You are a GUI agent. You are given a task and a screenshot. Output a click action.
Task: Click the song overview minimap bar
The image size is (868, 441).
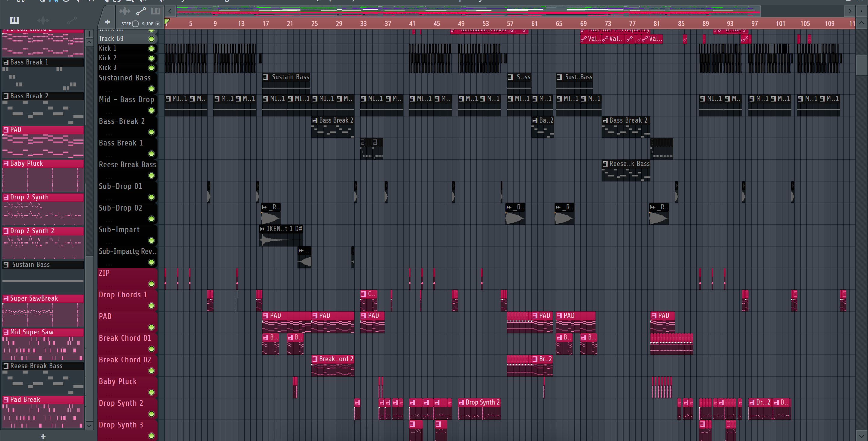[x=468, y=11]
